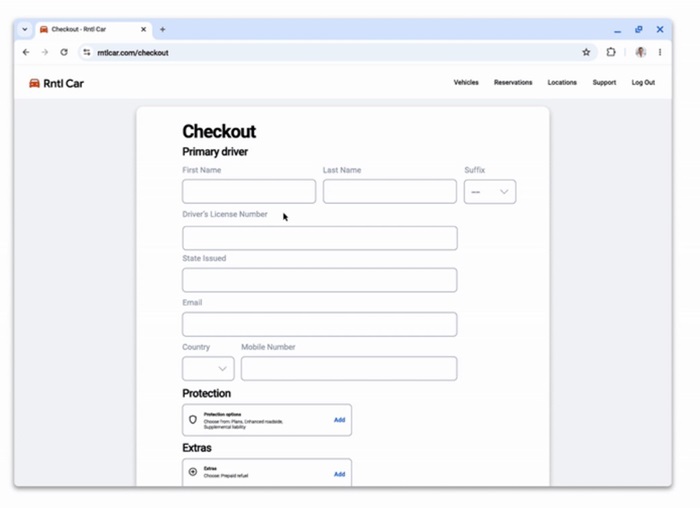Expand the Country dropdown

pyautogui.click(x=208, y=368)
